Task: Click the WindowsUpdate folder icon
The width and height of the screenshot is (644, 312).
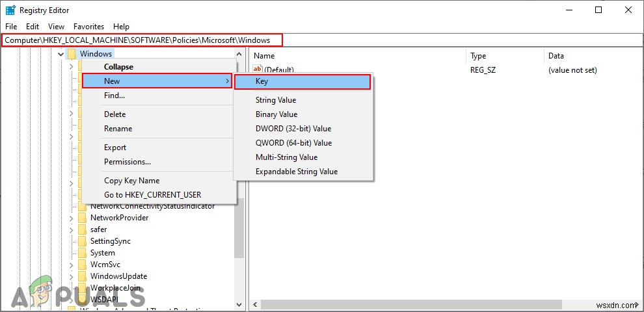Action: (82, 276)
